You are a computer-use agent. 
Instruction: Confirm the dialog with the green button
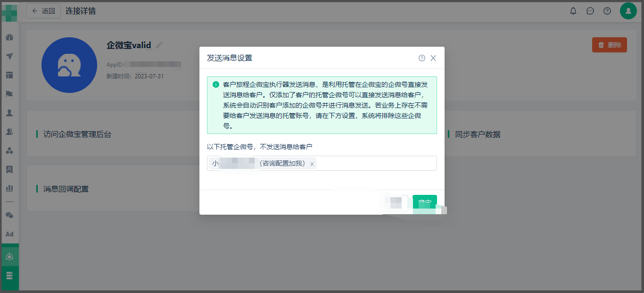click(x=425, y=202)
